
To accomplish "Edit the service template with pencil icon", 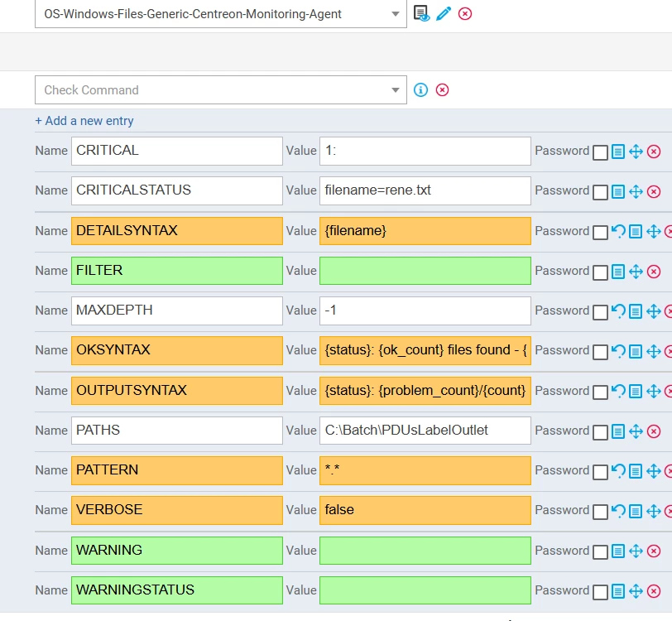I will (x=444, y=14).
